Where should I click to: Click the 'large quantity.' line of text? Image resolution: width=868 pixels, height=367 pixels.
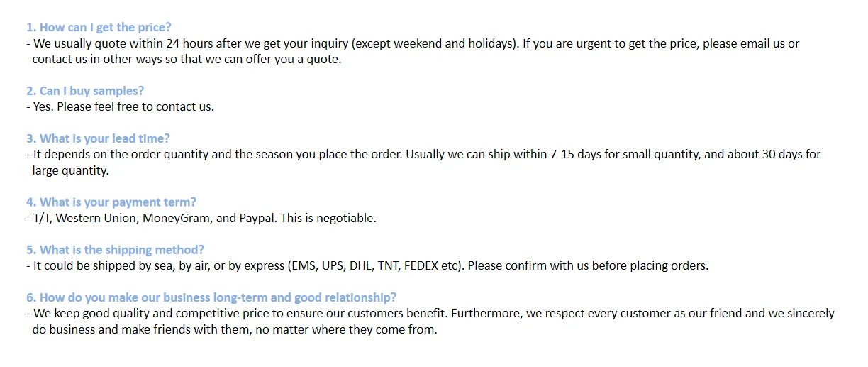coord(70,170)
